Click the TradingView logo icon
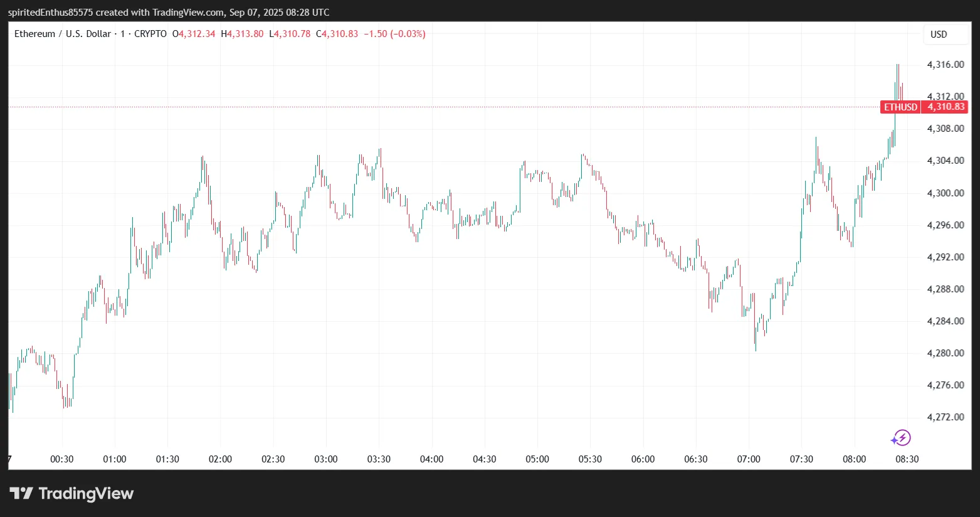Screen dimensions: 980x517 21,494
